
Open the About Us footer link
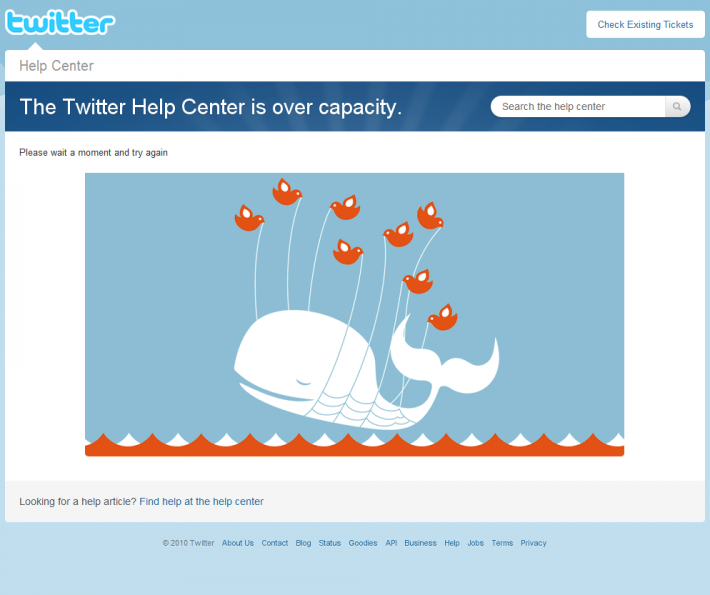click(238, 543)
